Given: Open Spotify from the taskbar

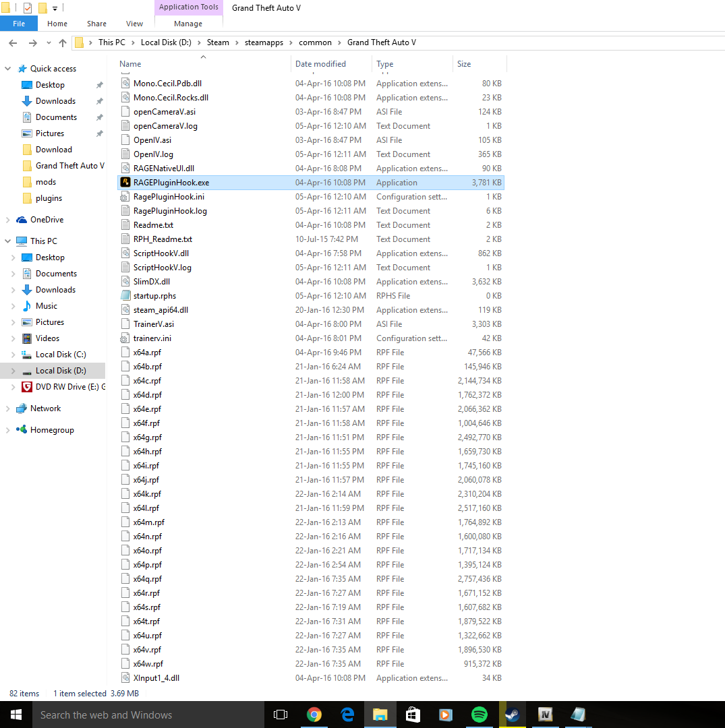Looking at the screenshot, I should 480,715.
